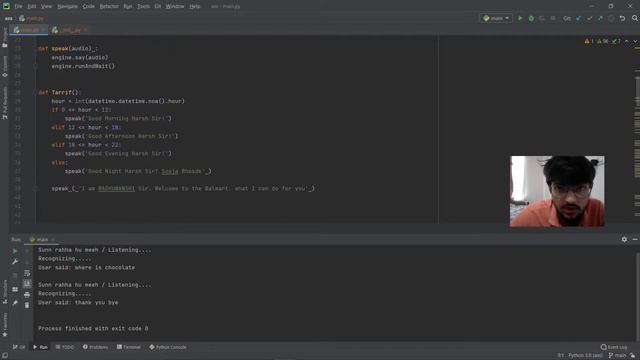Click the print icon in Run console

pyautogui.click(x=27, y=294)
